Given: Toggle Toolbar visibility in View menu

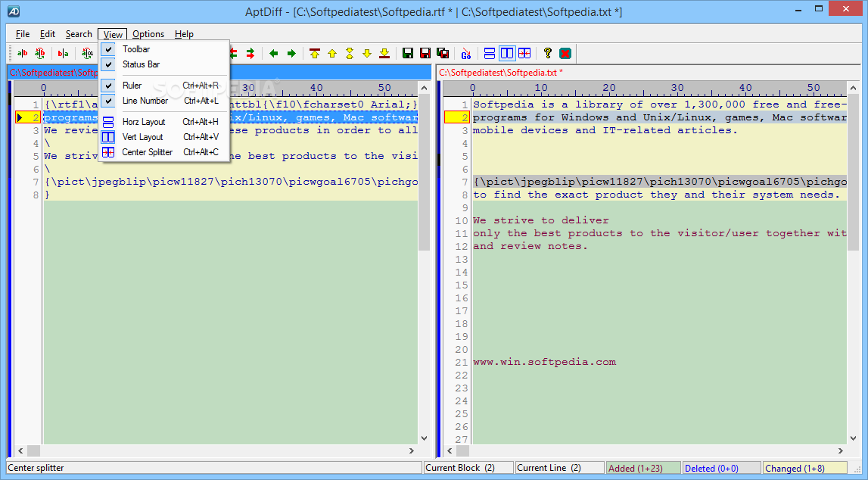Looking at the screenshot, I should point(164,49).
